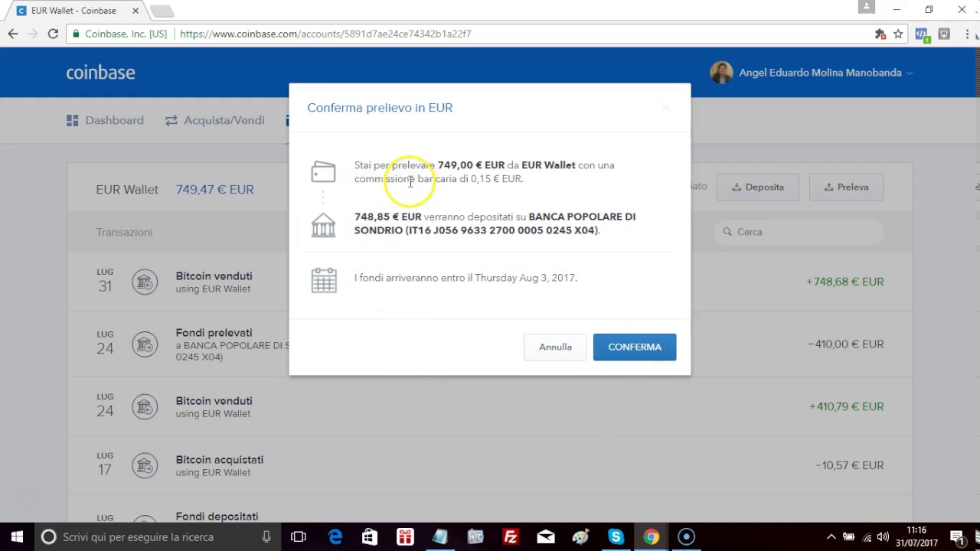
Task: Click the coinbase logo
Action: click(100, 73)
